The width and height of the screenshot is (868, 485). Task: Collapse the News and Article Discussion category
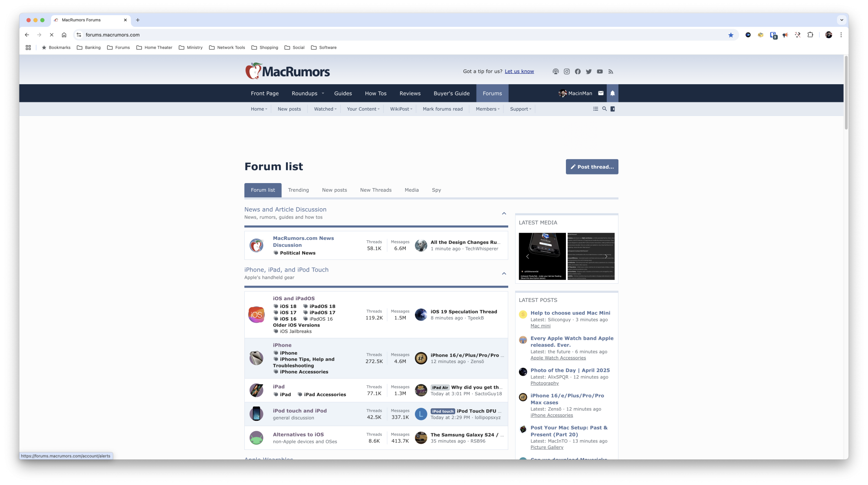[504, 213]
